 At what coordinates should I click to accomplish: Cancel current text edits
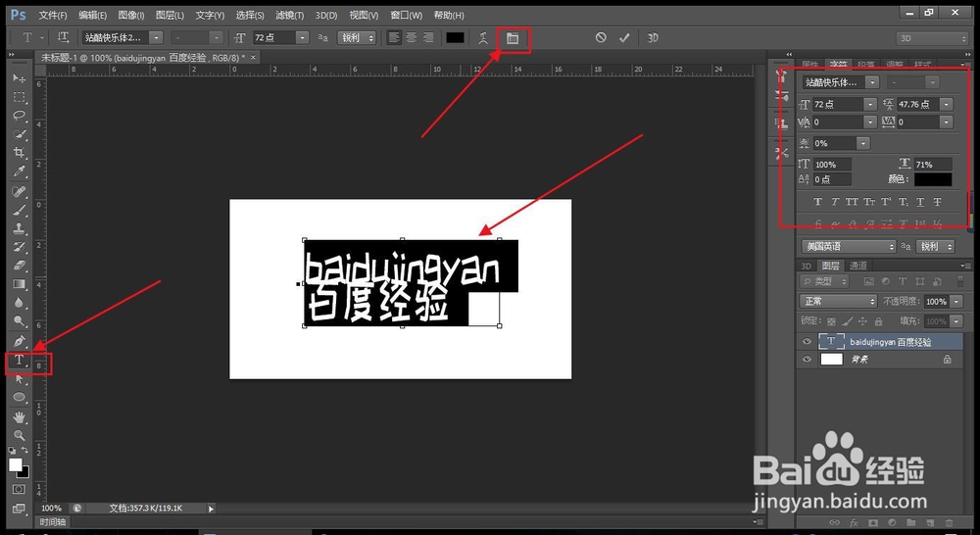[601, 37]
